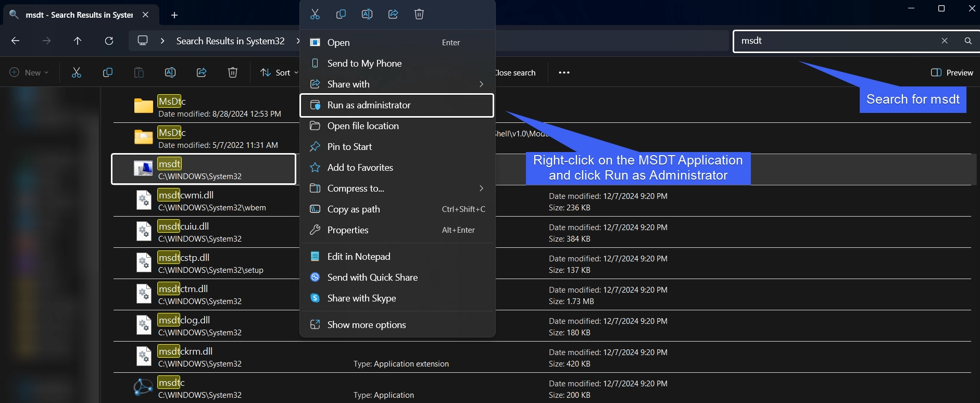Image resolution: width=980 pixels, height=403 pixels.
Task: Click the Copy icon in the toolbar
Action: [x=108, y=72]
